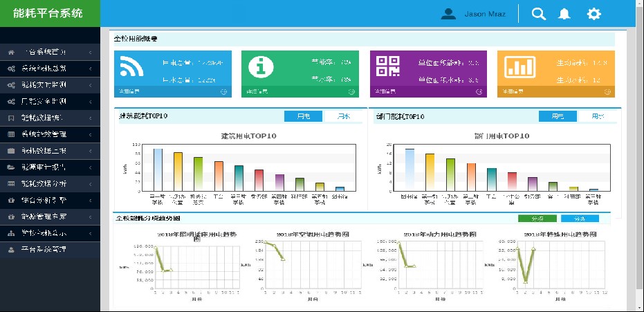Screen dimensions: 644x312
Task: Open sidebar menu item with bookmark icon
Action: coord(48,118)
